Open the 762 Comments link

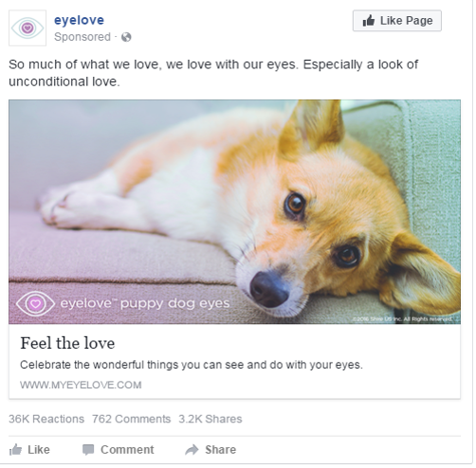coord(131,419)
